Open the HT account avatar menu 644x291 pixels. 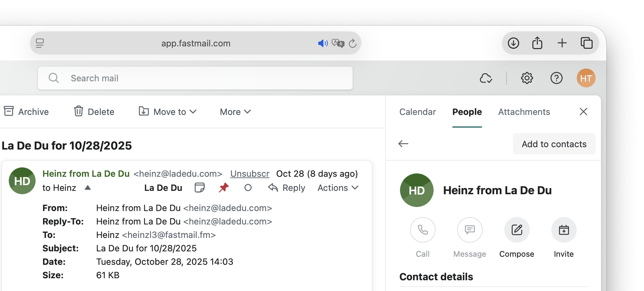tap(586, 78)
